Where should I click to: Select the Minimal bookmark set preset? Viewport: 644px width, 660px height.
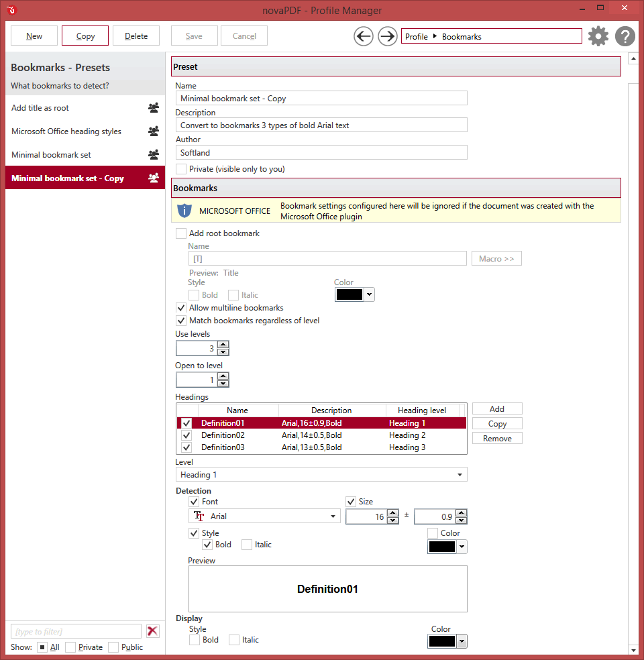click(x=85, y=155)
